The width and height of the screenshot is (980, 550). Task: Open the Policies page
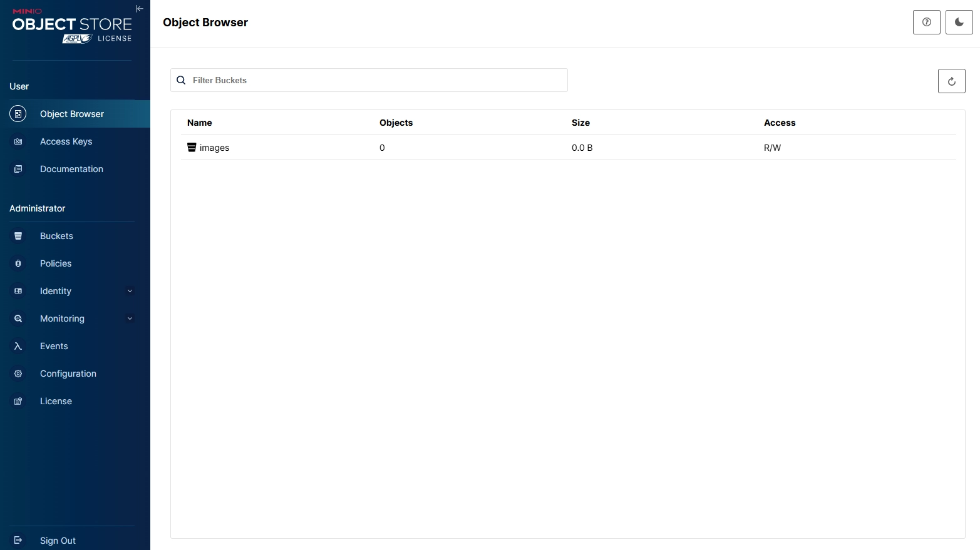[56, 263]
